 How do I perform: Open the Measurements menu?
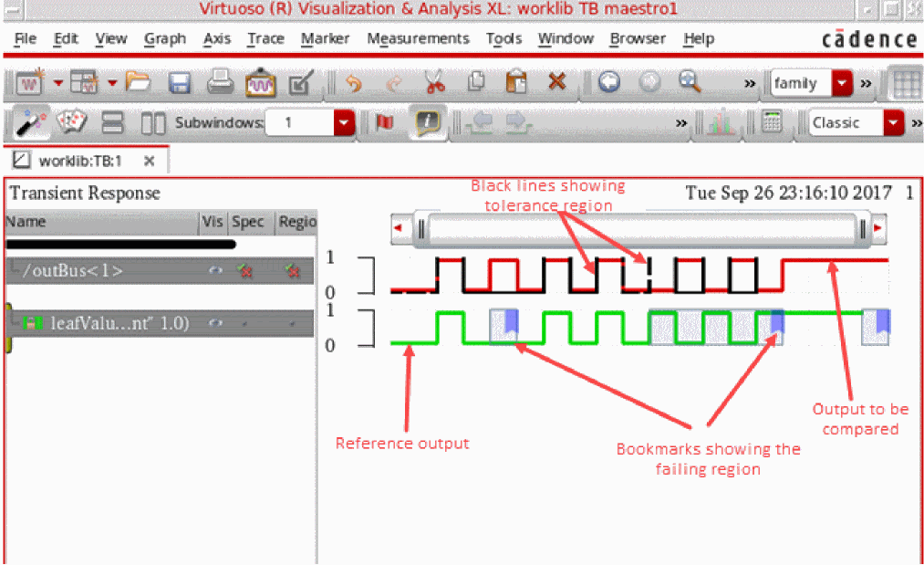point(419,38)
